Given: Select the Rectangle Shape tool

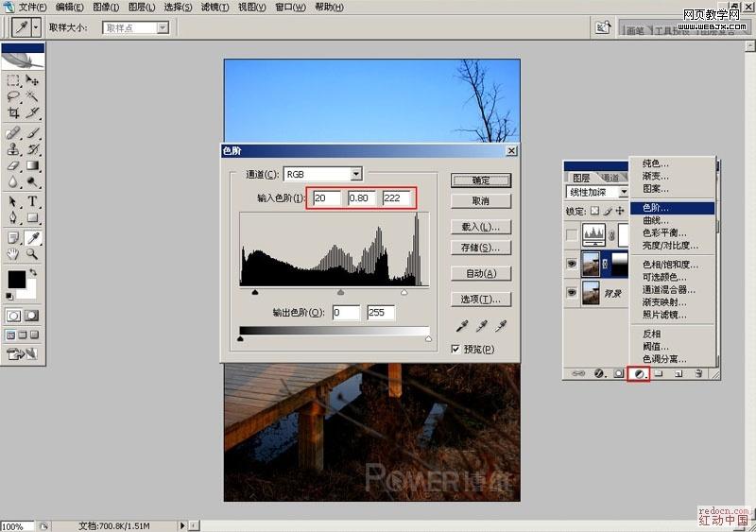Looking at the screenshot, I should point(32,217).
